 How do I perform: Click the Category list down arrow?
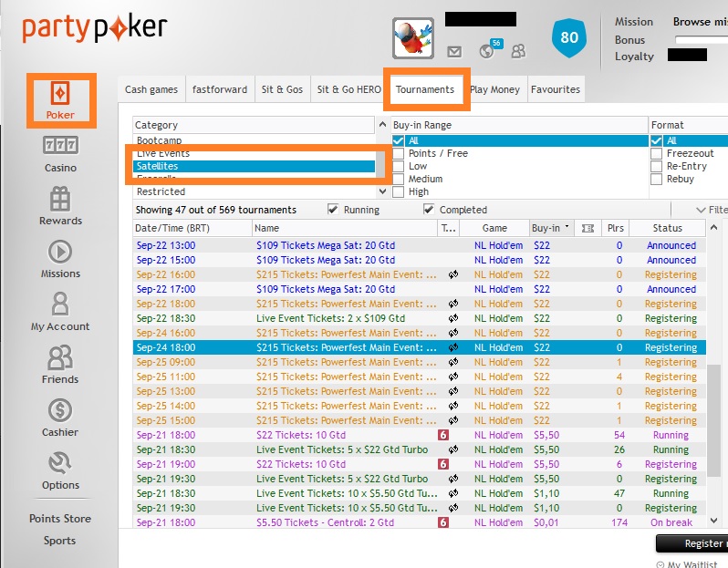382,191
